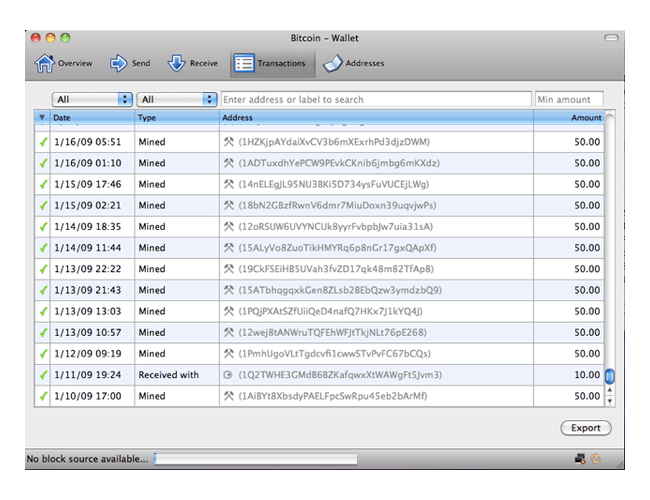
Task: Select address 14nELEgJL95NU3BKi5D734ysFuVUCEjLWg
Action: pyautogui.click(x=334, y=184)
